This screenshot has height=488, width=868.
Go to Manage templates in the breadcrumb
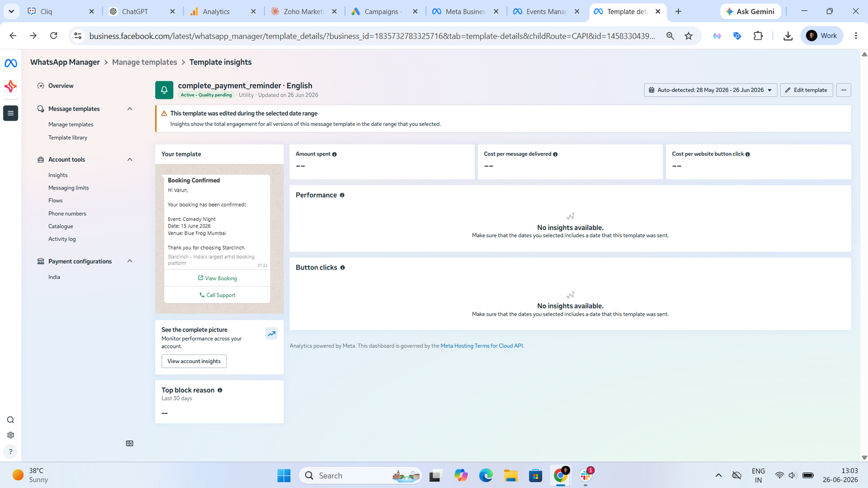[x=144, y=62]
